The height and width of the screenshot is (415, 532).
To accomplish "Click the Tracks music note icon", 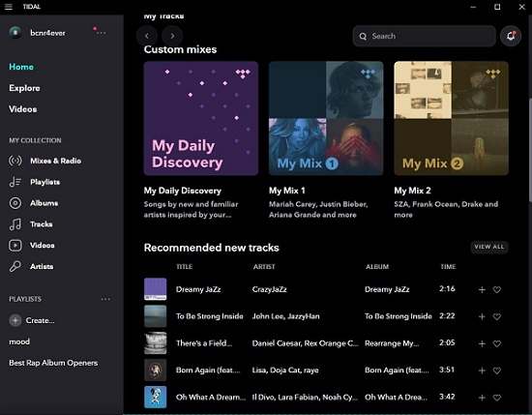I will [15, 224].
